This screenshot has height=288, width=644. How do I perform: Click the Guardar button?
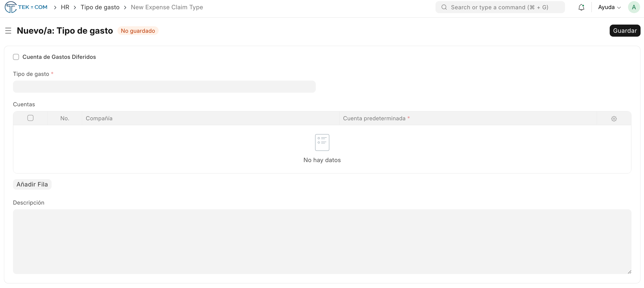(x=625, y=31)
